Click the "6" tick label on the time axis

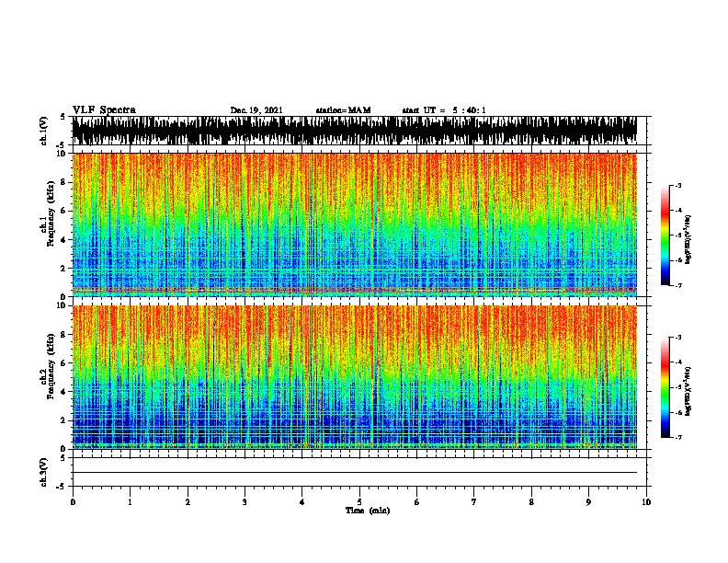(x=417, y=502)
